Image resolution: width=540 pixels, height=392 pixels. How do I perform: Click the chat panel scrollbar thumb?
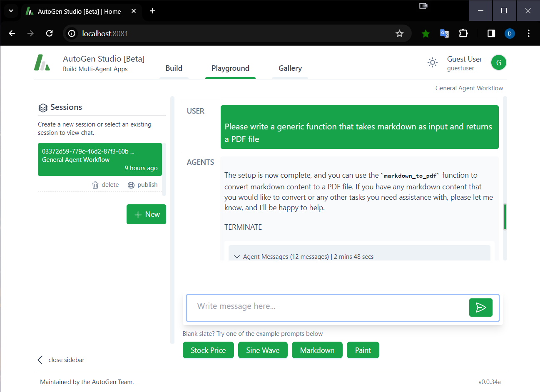(505, 217)
